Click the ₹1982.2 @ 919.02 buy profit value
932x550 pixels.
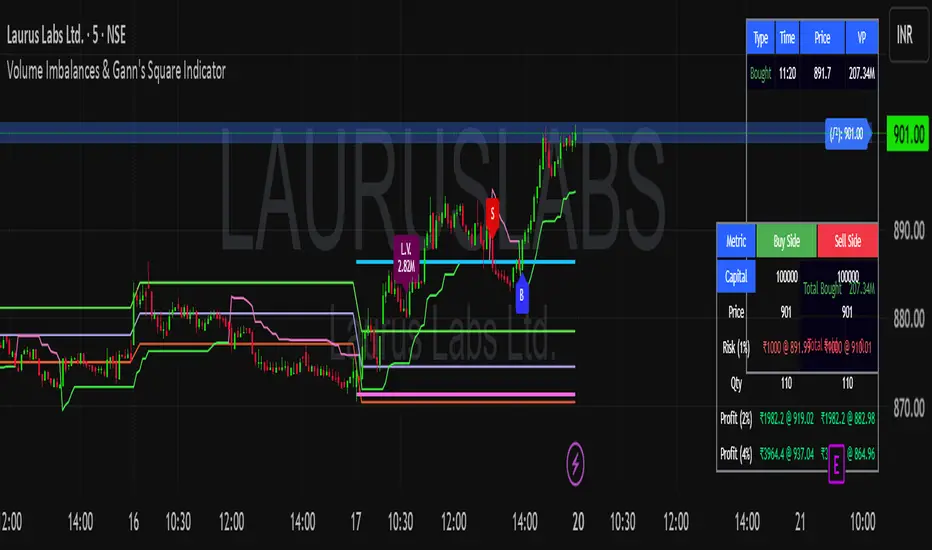[786, 419]
